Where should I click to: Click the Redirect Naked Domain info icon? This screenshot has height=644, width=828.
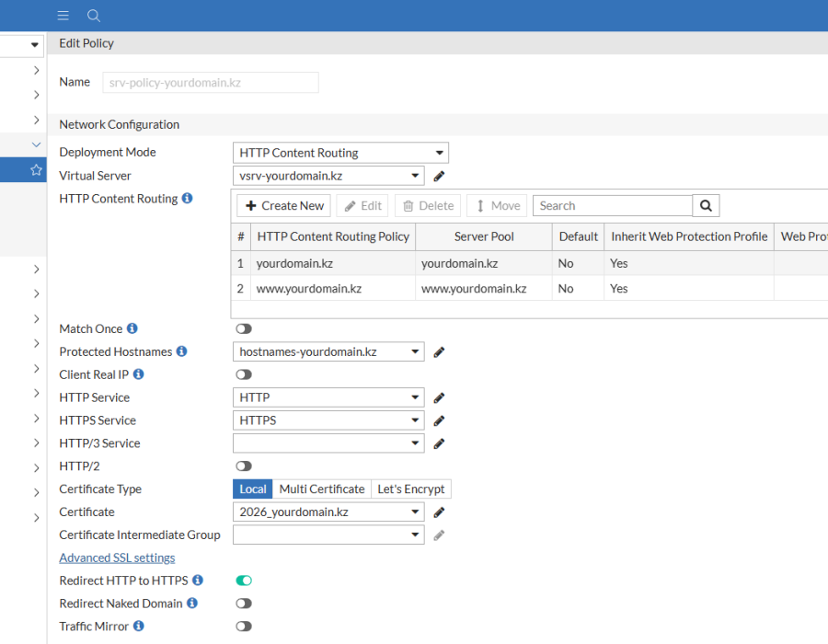pos(192,603)
